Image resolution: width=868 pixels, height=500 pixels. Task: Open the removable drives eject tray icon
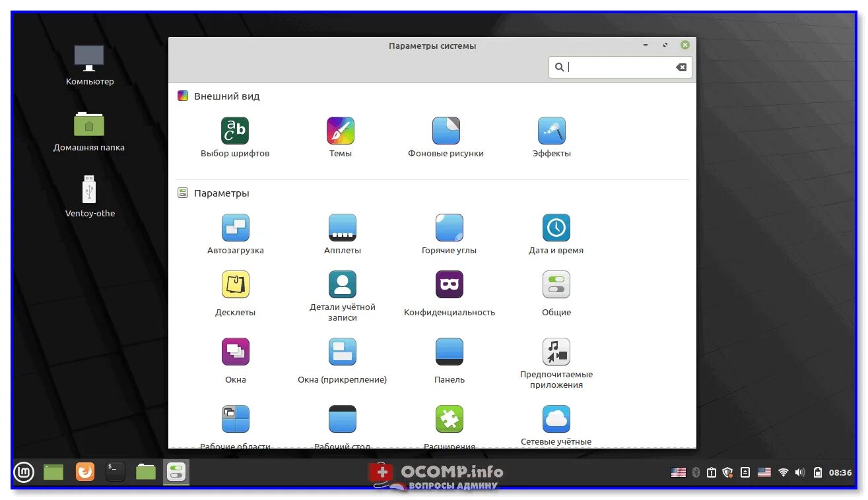[745, 472]
